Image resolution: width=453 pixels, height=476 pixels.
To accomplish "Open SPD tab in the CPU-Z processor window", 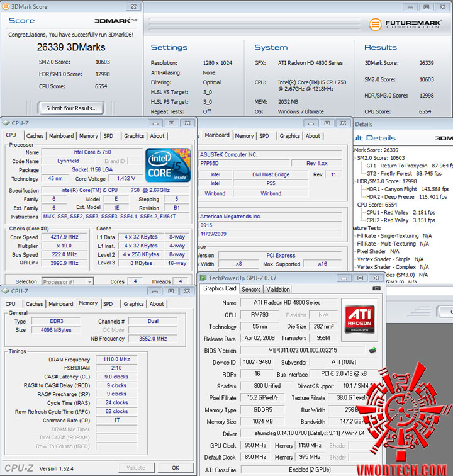I will coord(108,136).
